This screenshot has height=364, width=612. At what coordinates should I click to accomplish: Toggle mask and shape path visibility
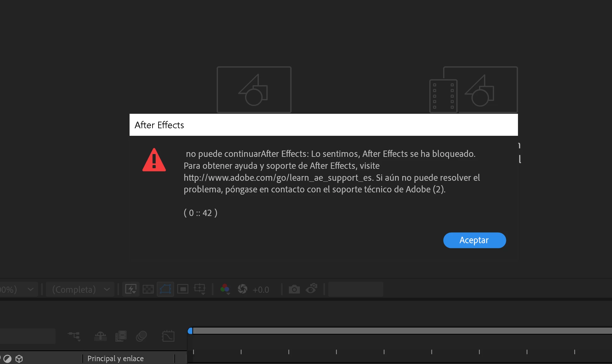click(165, 289)
